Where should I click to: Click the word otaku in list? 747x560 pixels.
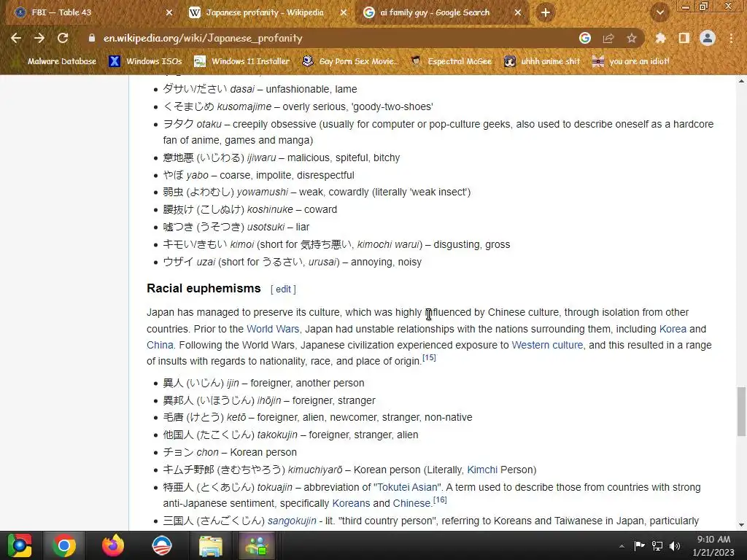pyautogui.click(x=209, y=124)
